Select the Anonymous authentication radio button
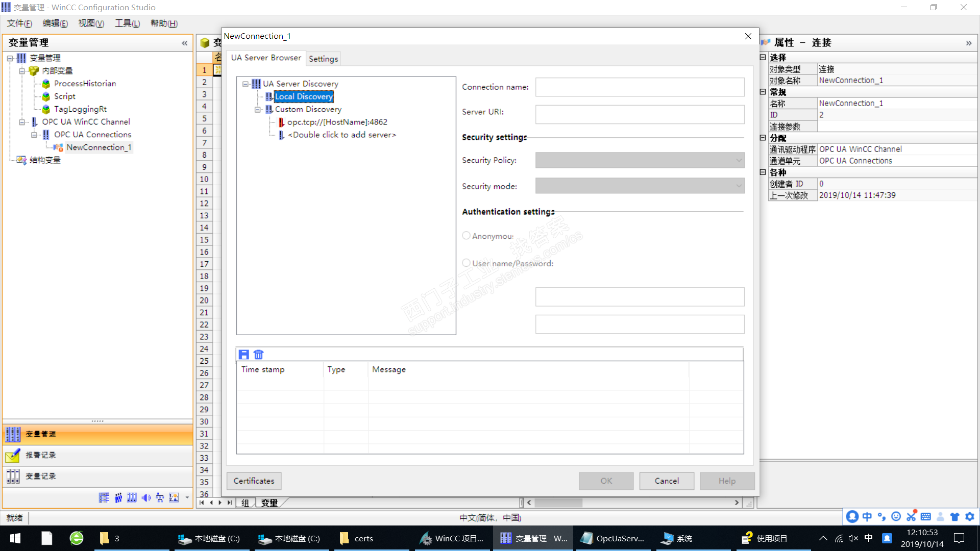 (x=466, y=236)
